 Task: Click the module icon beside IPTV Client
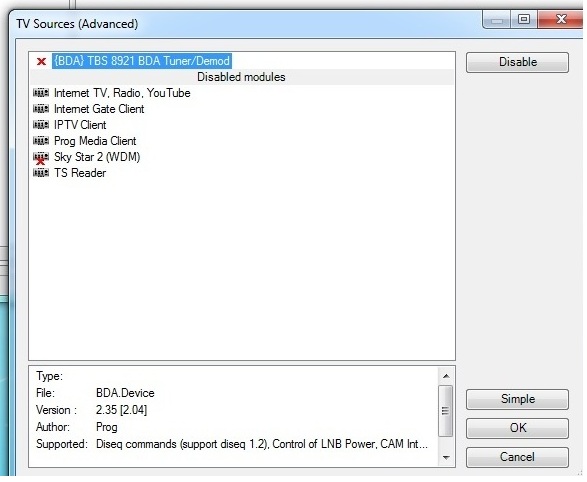click(41, 125)
